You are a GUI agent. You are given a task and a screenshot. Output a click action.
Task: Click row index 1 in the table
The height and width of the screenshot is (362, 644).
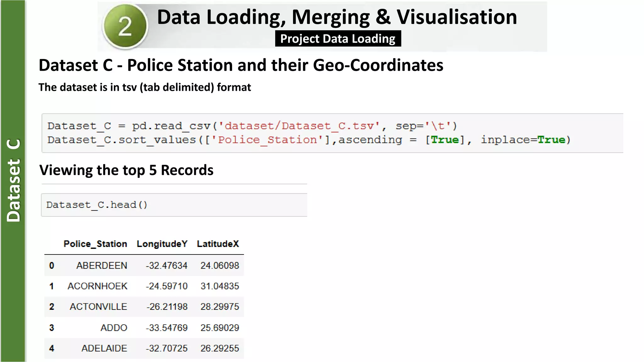[52, 286]
